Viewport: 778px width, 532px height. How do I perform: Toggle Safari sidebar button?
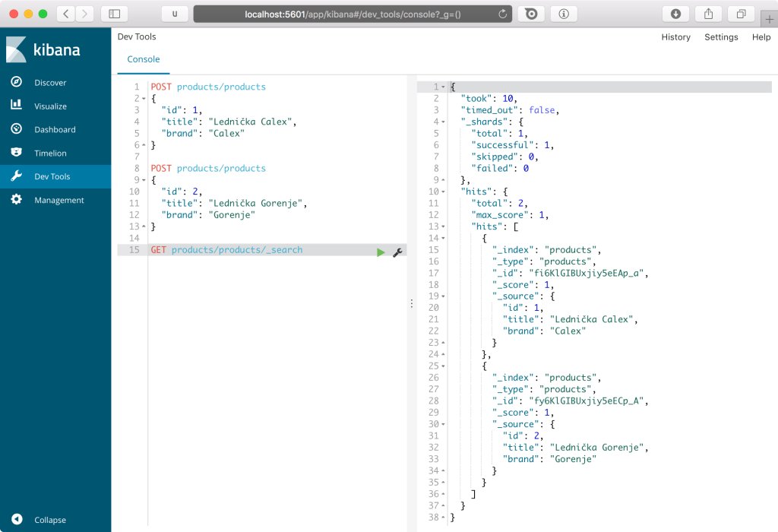point(114,14)
